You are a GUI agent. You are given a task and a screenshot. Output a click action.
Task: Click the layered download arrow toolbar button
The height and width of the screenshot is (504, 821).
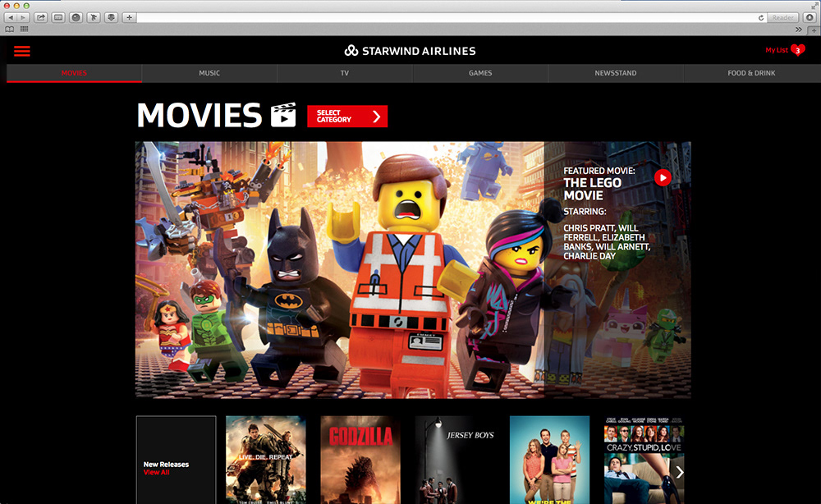111,17
